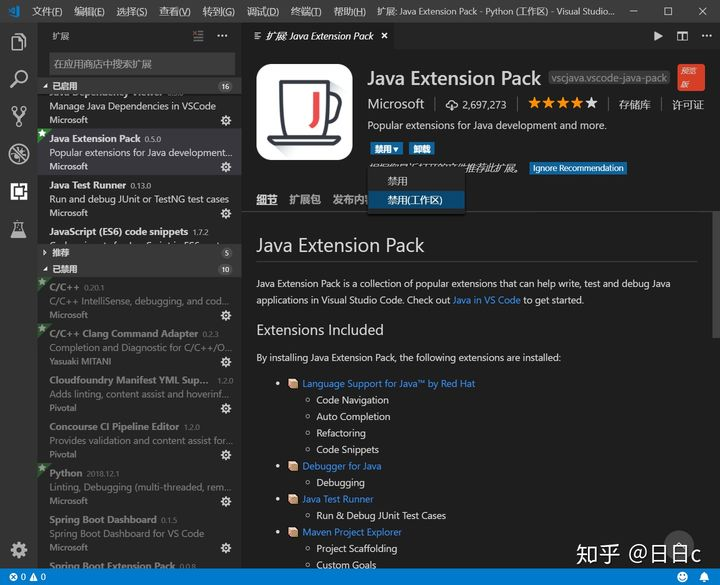Choose 禁用(工作区) from the dropdown menu
The height and width of the screenshot is (585, 720).
tap(416, 200)
